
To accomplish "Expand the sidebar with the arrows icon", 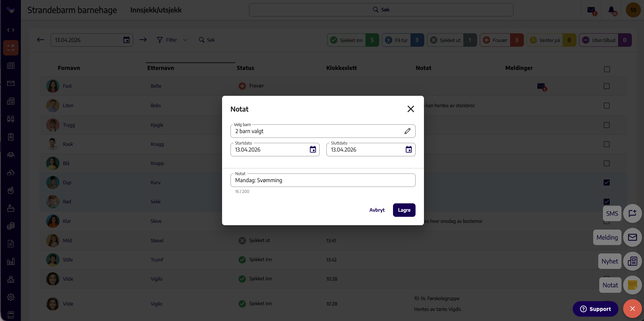I will pyautogui.click(x=11, y=30).
